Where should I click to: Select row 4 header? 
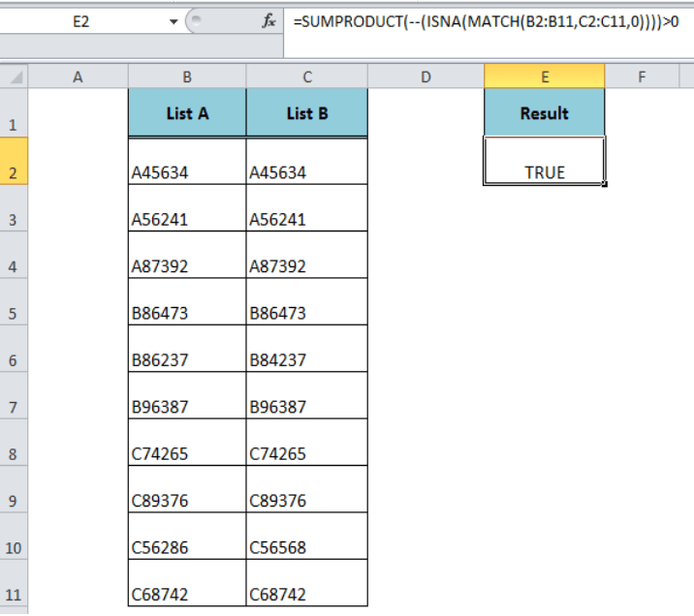pyautogui.click(x=14, y=255)
